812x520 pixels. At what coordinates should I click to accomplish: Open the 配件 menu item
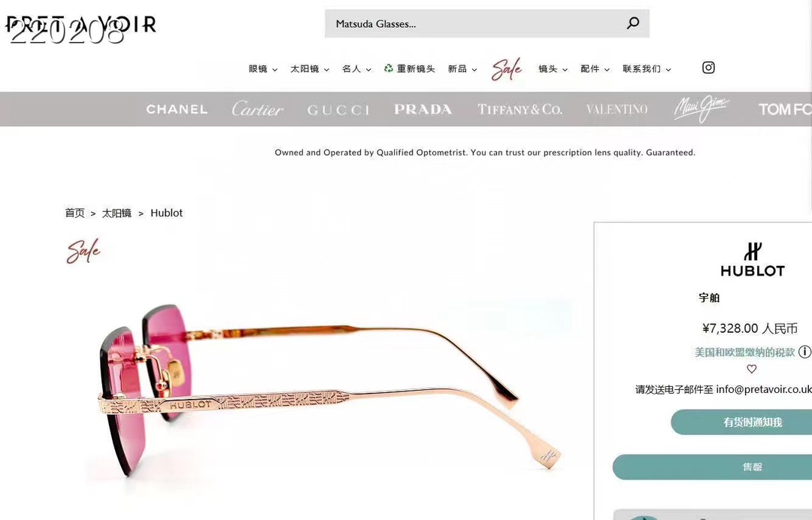[595, 69]
